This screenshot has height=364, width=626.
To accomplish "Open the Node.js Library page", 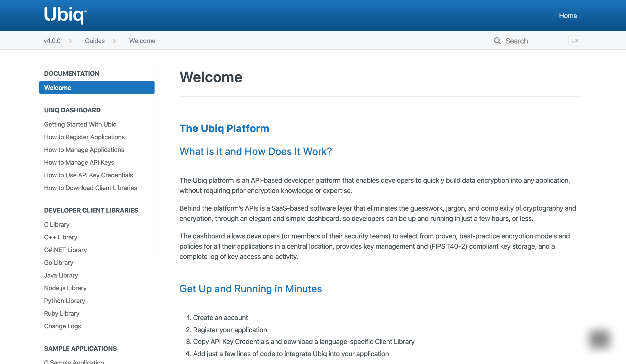I will point(65,288).
